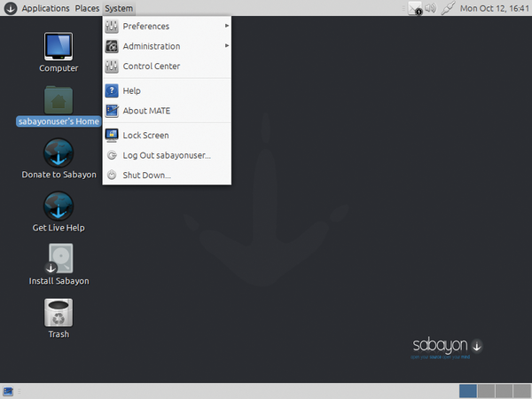Choose Log Out sabayonuser...
Image resolution: width=532 pixels, height=399 pixels.
pos(167,155)
